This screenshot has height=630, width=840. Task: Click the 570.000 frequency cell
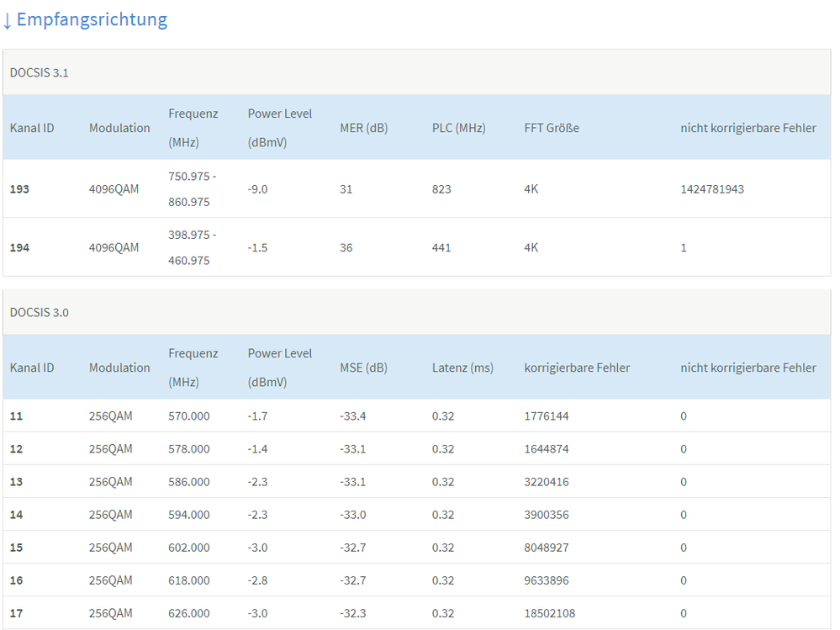pyautogui.click(x=188, y=416)
